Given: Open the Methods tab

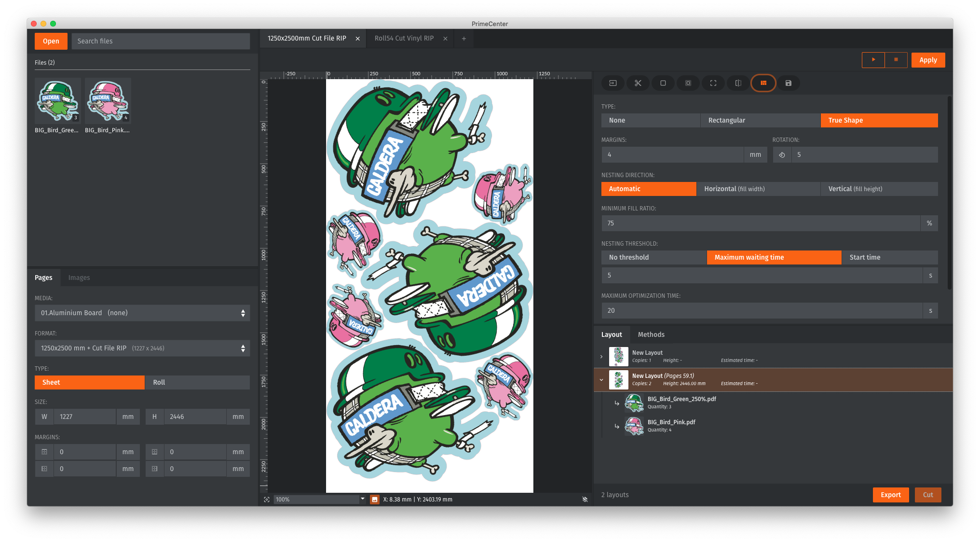Looking at the screenshot, I should click(651, 334).
